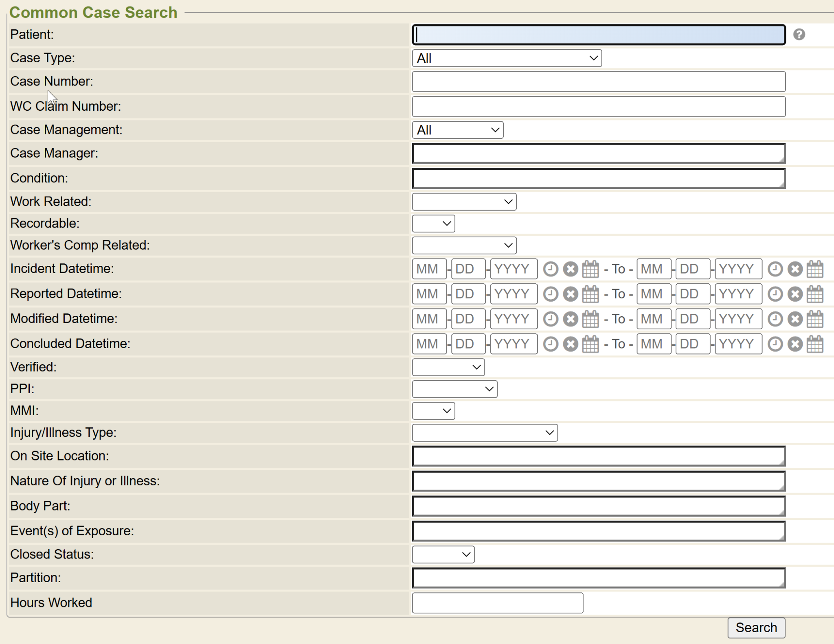Open the Injury/Illness Type dropdown
Screen dimensions: 834x644
coord(485,432)
